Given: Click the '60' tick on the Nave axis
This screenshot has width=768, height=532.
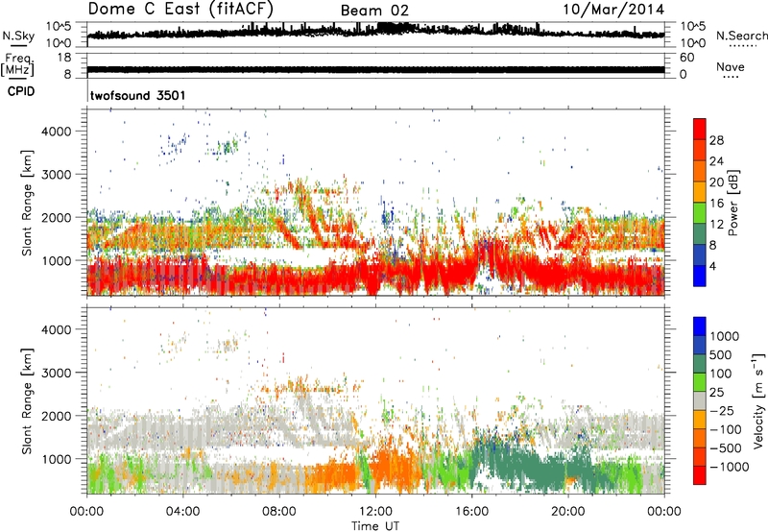Looking at the screenshot, I should point(686,58).
